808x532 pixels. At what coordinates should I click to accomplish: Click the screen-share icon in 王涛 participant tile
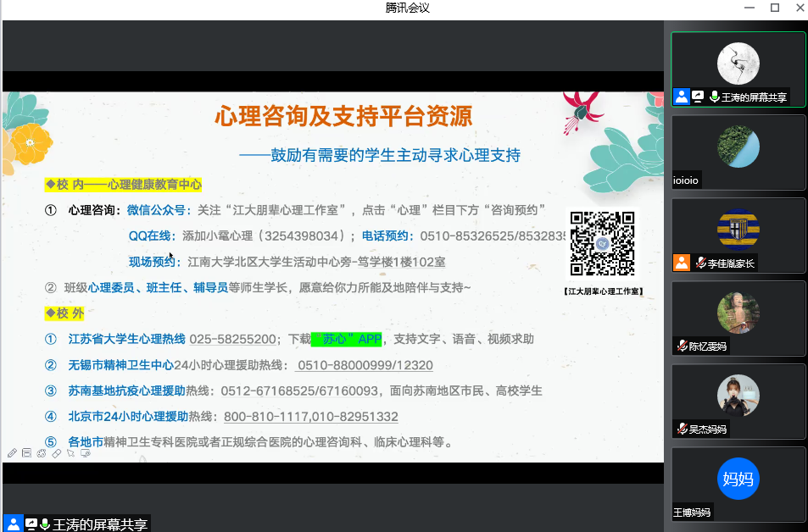coord(698,97)
